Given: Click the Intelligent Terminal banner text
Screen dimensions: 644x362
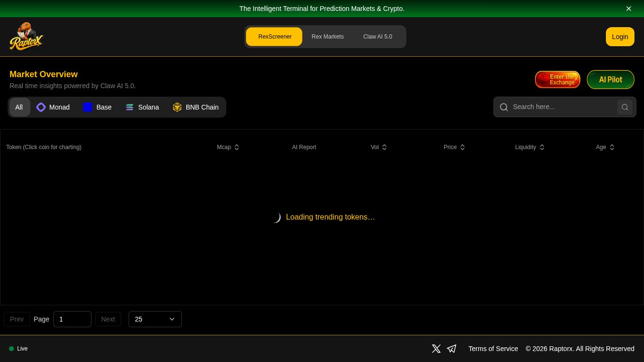Looking at the screenshot, I should click(x=322, y=9).
